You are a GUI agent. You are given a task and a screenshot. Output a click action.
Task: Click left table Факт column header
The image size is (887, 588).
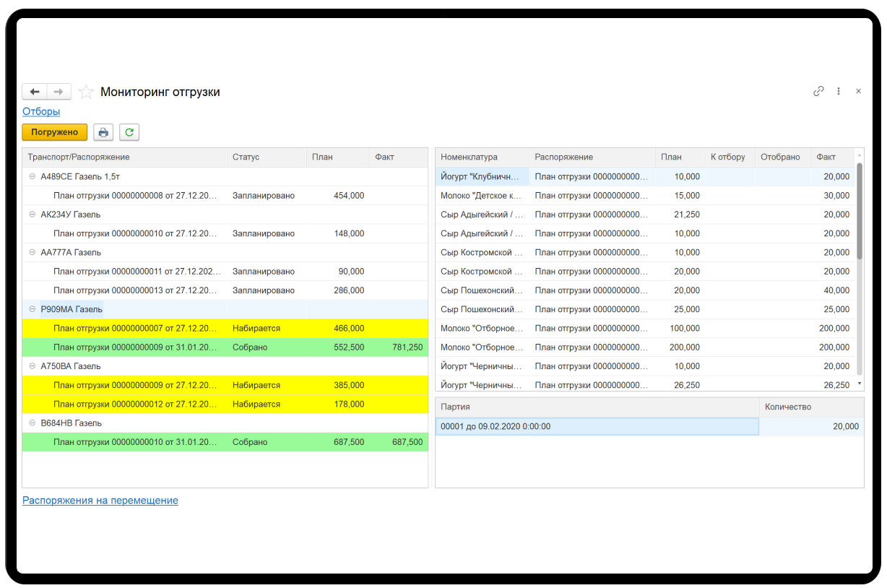coord(399,157)
